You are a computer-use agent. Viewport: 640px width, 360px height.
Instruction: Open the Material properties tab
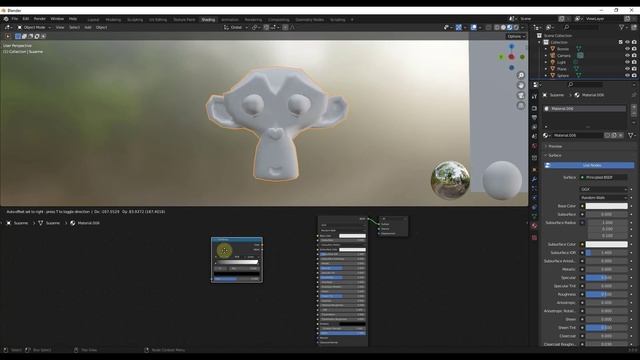(534, 225)
